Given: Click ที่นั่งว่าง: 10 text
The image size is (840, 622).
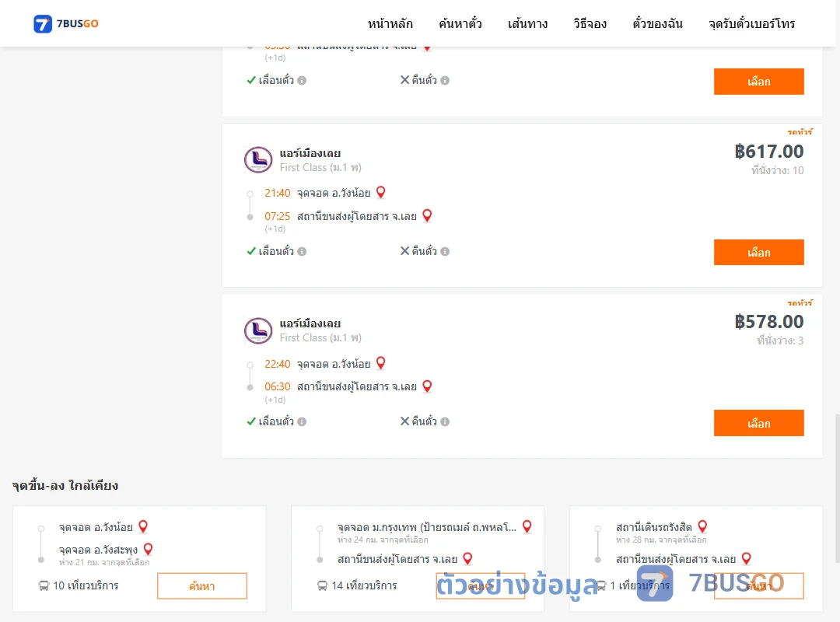Looking at the screenshot, I should [x=777, y=170].
